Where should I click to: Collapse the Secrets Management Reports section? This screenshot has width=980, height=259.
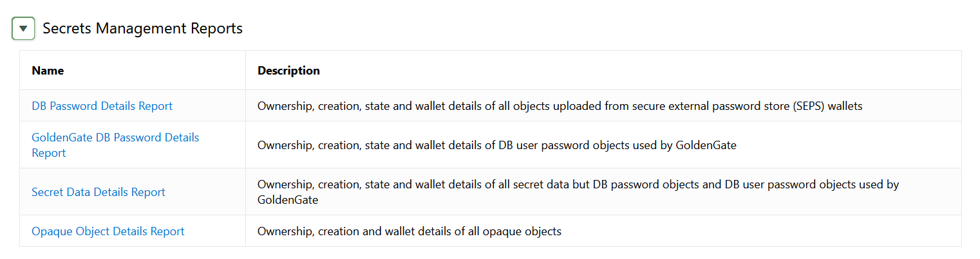pyautogui.click(x=23, y=29)
